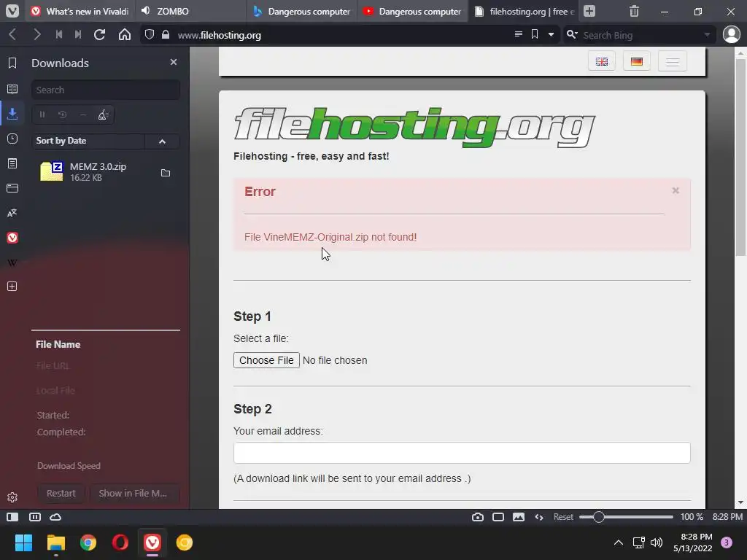Retry the download in toolbar

click(x=63, y=114)
